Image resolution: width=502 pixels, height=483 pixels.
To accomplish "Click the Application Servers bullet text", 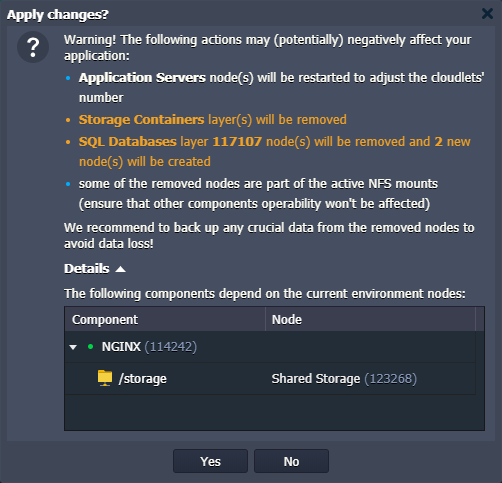I will [281, 87].
